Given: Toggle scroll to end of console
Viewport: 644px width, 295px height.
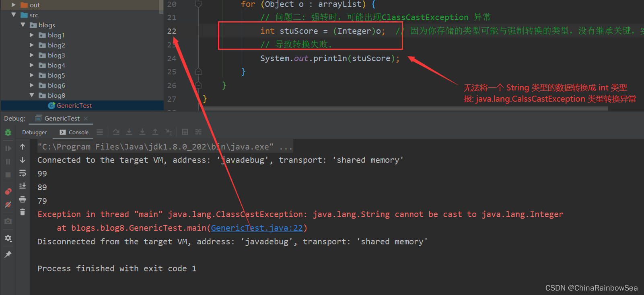Looking at the screenshot, I should coord(23,186).
